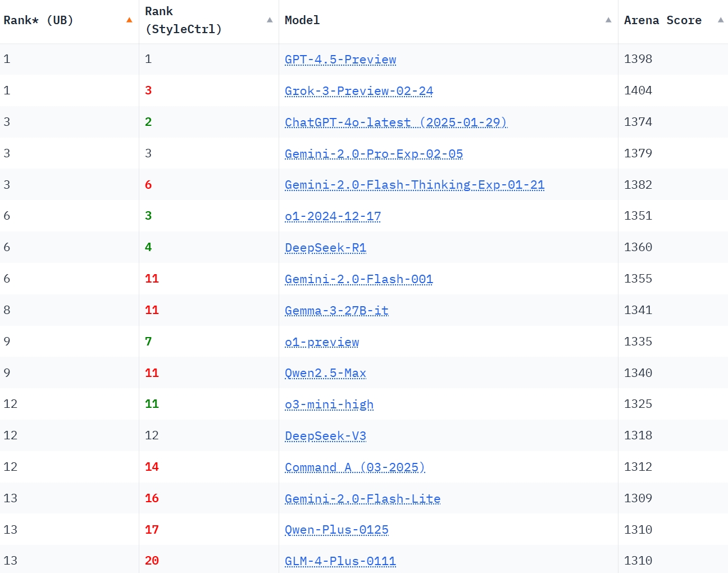The image size is (728, 573).
Task: Select the arena score 1312
Action: pyautogui.click(x=638, y=467)
